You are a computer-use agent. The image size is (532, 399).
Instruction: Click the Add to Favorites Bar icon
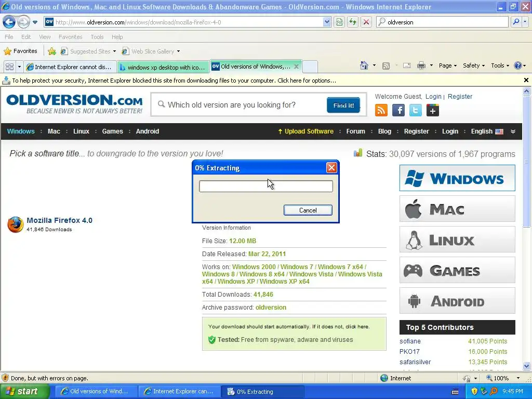(52, 51)
